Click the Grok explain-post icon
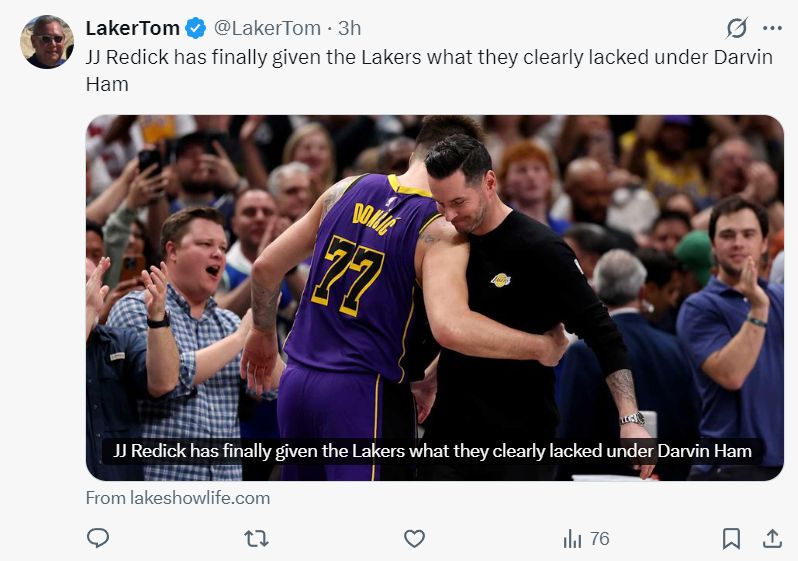798x561 pixels. click(x=737, y=28)
